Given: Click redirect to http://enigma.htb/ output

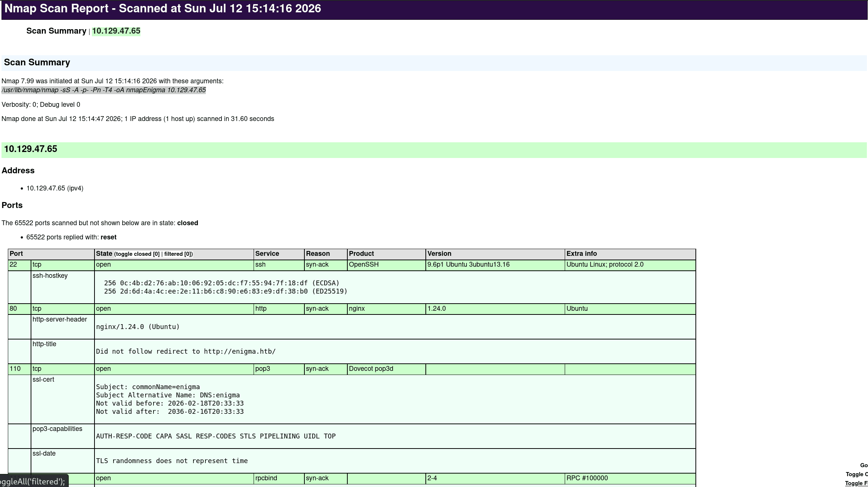Looking at the screenshot, I should (186, 351).
